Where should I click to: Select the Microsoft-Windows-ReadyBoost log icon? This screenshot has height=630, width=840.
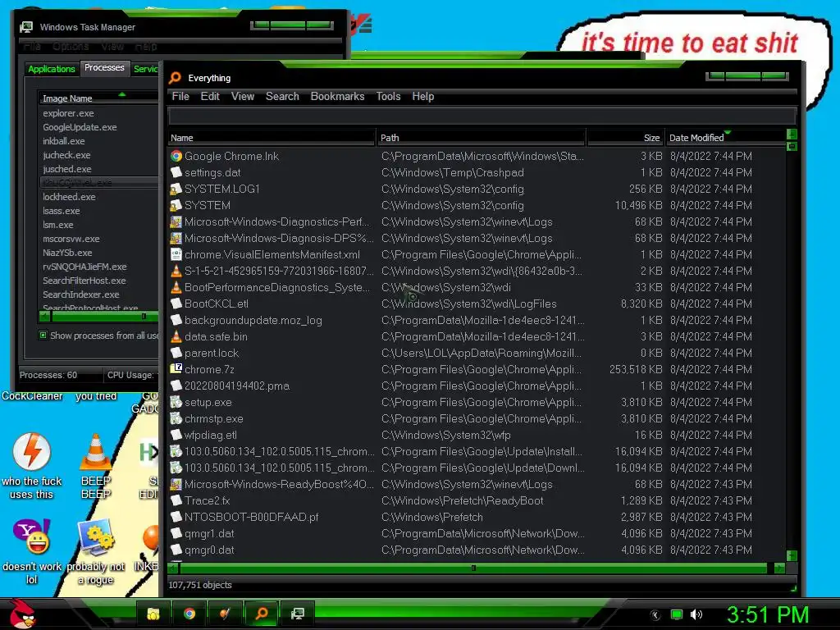point(176,484)
